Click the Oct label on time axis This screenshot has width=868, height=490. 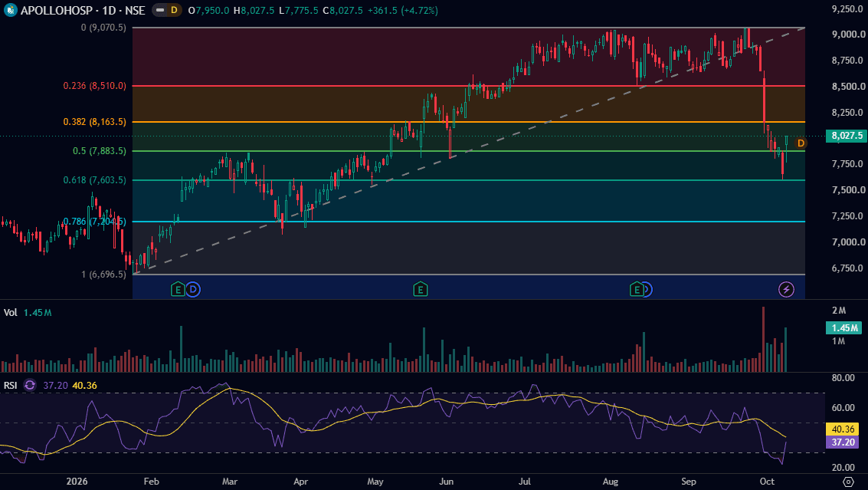pyautogui.click(x=767, y=481)
